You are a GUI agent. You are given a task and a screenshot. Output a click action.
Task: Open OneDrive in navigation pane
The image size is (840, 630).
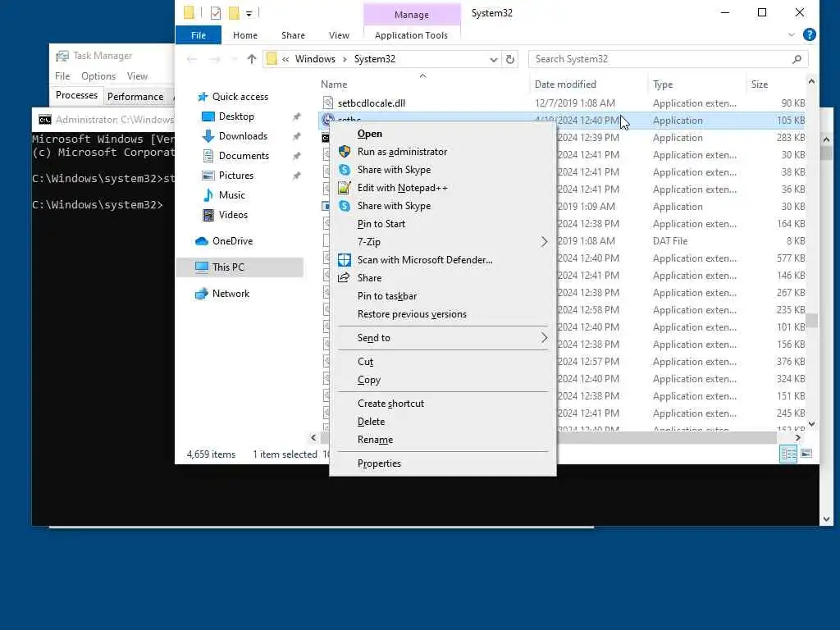pyautogui.click(x=232, y=241)
